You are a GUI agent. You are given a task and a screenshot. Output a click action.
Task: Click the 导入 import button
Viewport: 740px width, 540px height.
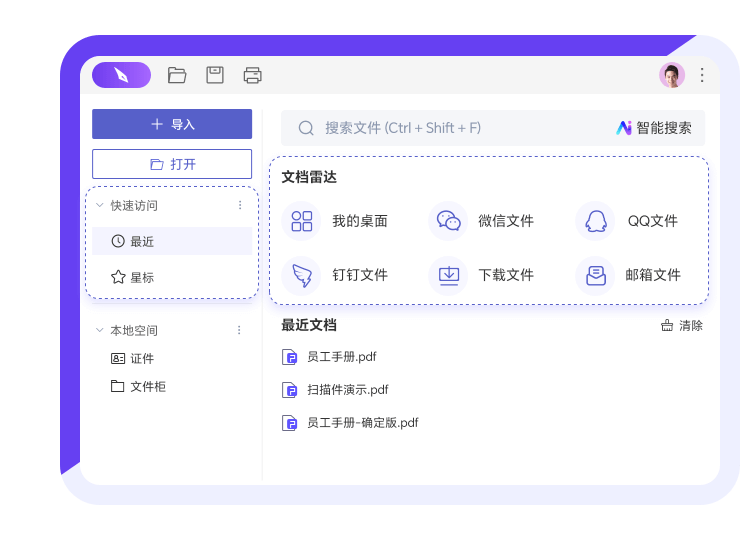coord(172,124)
